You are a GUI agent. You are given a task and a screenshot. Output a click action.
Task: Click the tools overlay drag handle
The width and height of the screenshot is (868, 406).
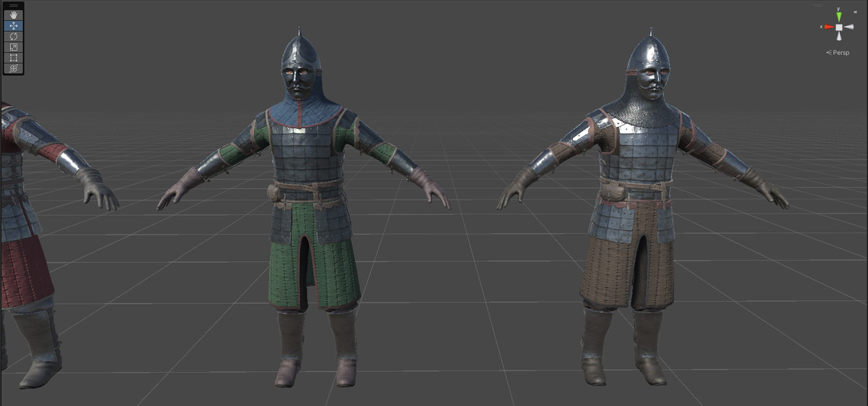click(13, 5)
